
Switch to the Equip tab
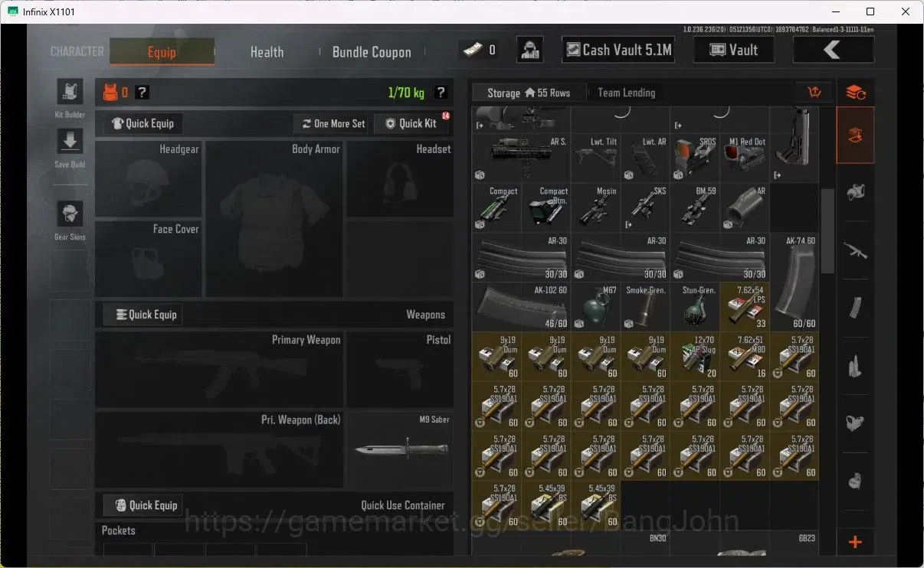[162, 52]
